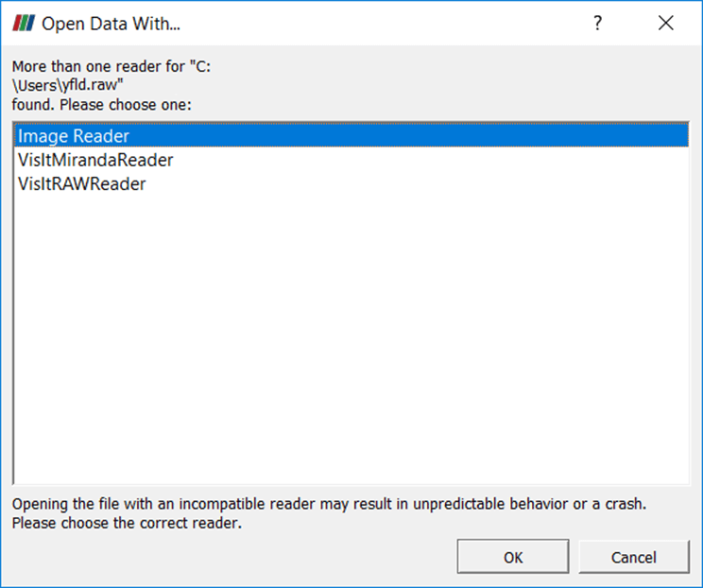The width and height of the screenshot is (703, 588).
Task: Click the 'found. Please choose one:' label
Action: tap(102, 105)
